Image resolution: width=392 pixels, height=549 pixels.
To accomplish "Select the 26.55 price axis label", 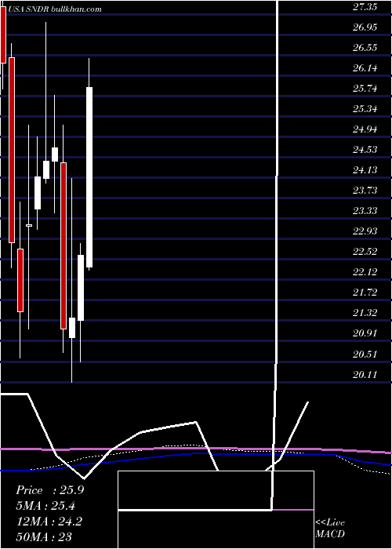I will [365, 47].
